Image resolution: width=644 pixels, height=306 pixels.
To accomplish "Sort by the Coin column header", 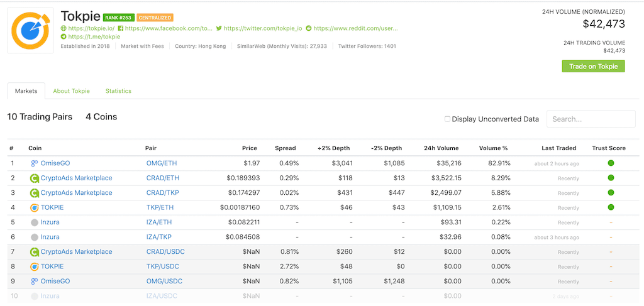I will [x=35, y=148].
